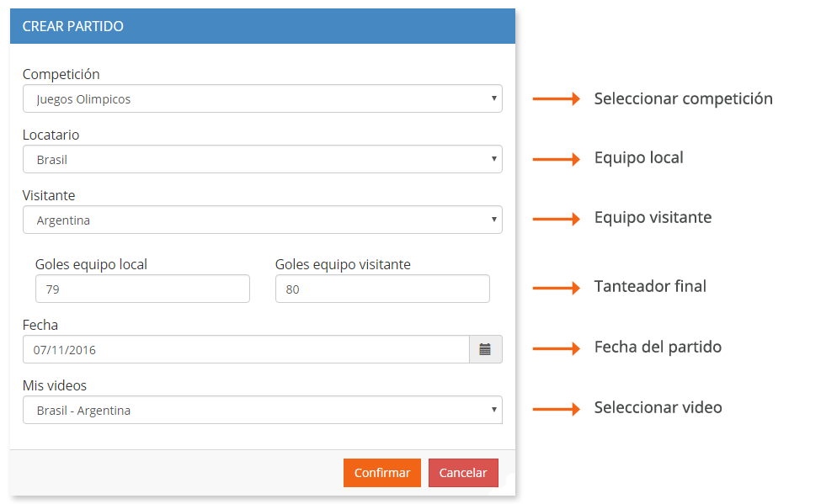Click the Cancelar button

[x=463, y=472]
